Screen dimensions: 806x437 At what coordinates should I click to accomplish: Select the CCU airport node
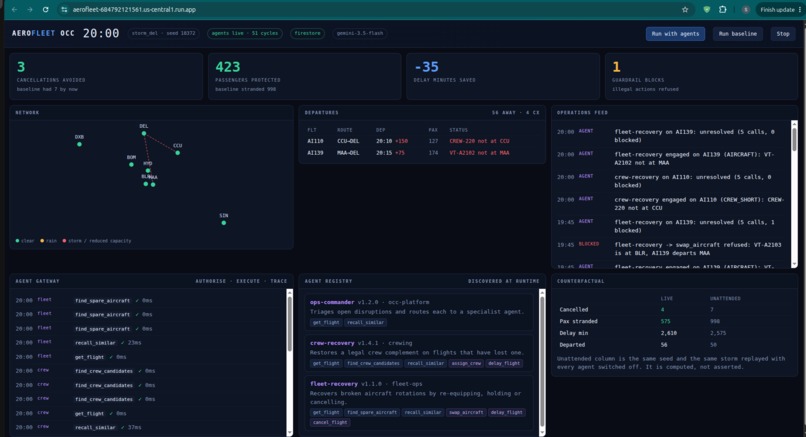coord(177,153)
